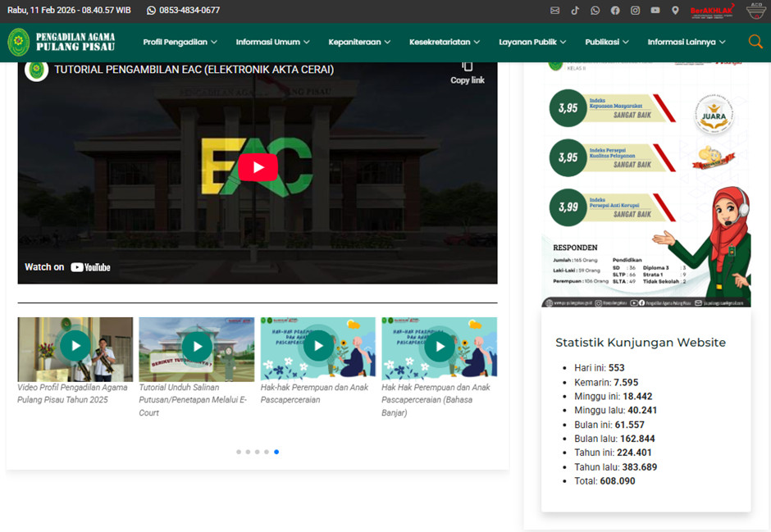
Task: Select the first carousel pagination dot
Action: 239,452
